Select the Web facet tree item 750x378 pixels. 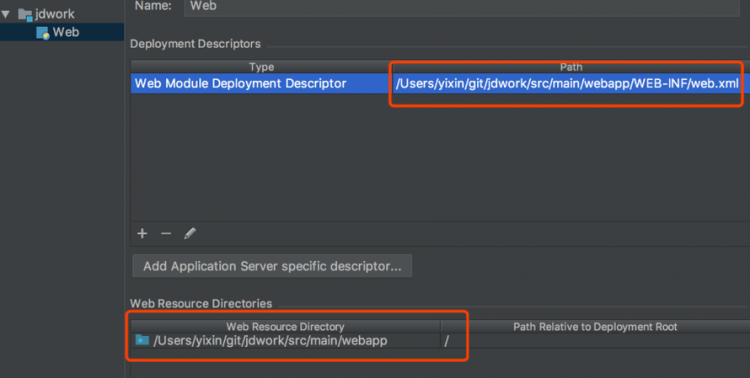62,32
